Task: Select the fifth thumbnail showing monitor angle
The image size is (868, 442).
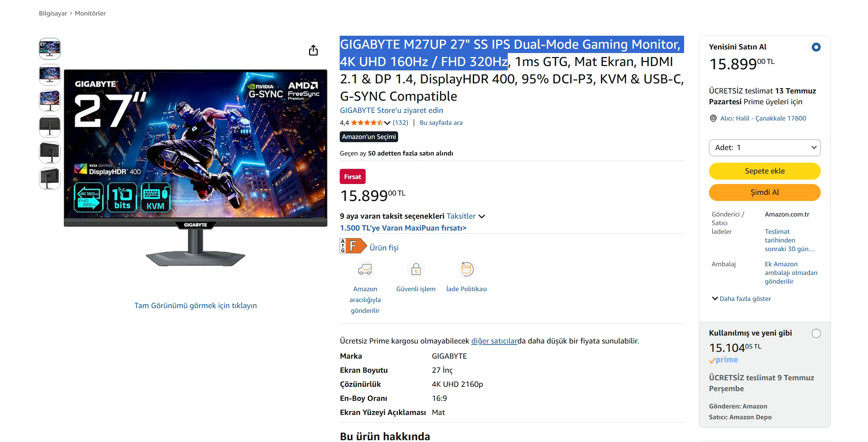Action: [50, 153]
